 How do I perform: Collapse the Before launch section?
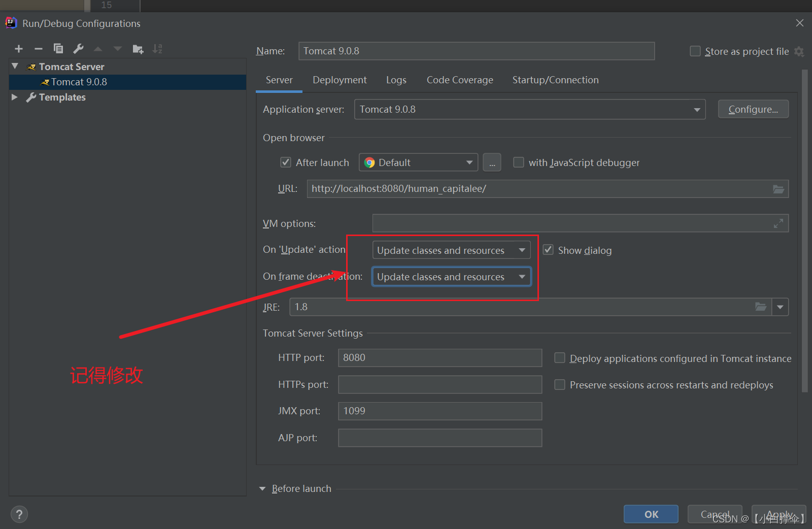262,489
